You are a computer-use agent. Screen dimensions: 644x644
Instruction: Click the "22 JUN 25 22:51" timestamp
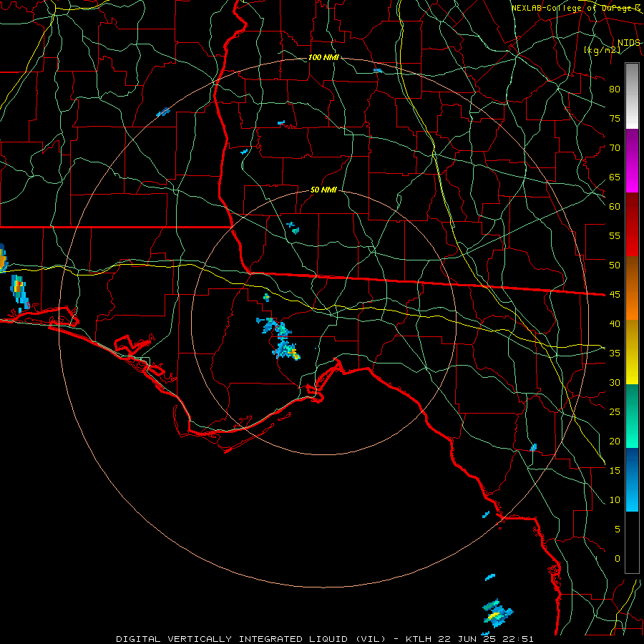pyautogui.click(x=487, y=639)
